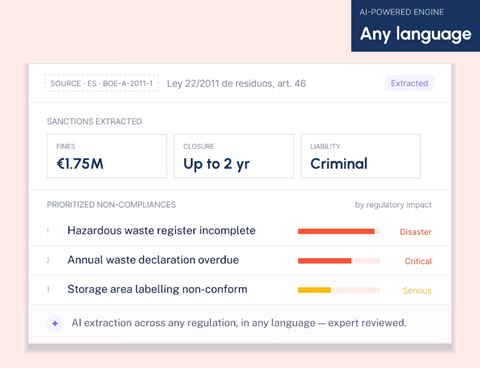Click the PRIORITIZED NON-COMPLIANCES heading
480x368 pixels.
pos(111,205)
